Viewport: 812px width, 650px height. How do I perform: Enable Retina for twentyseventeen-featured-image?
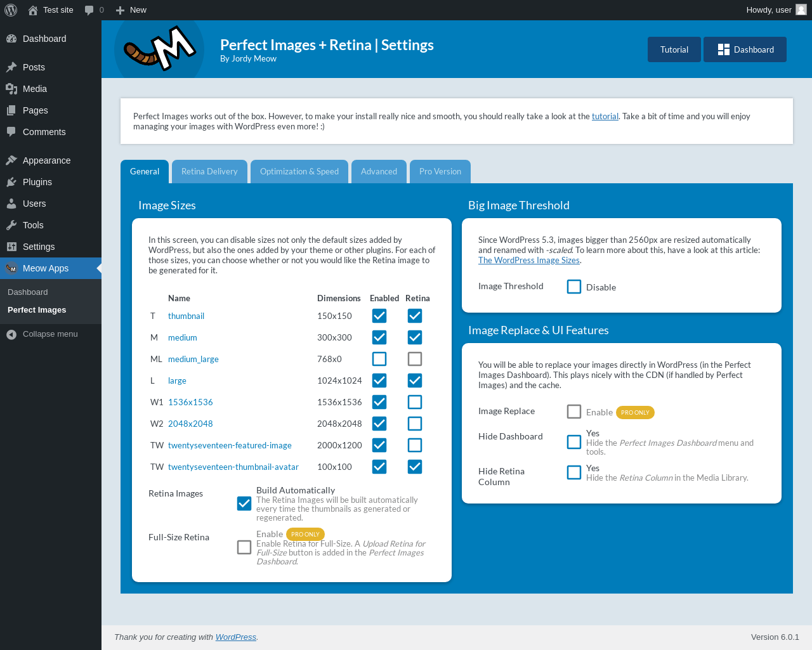click(x=415, y=445)
